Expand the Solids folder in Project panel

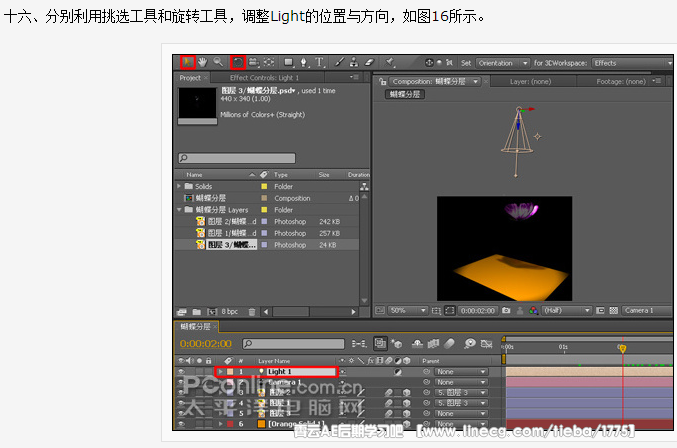tap(179, 186)
